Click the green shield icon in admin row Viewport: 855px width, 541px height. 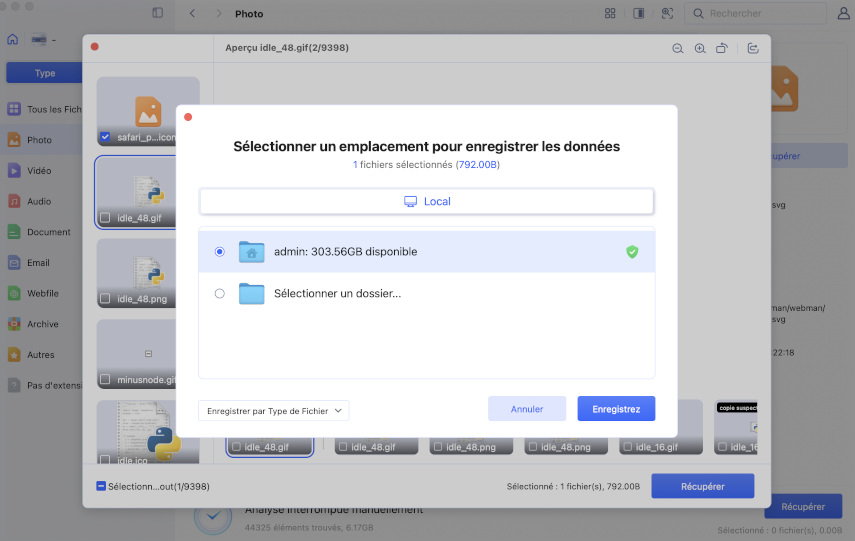[632, 251]
